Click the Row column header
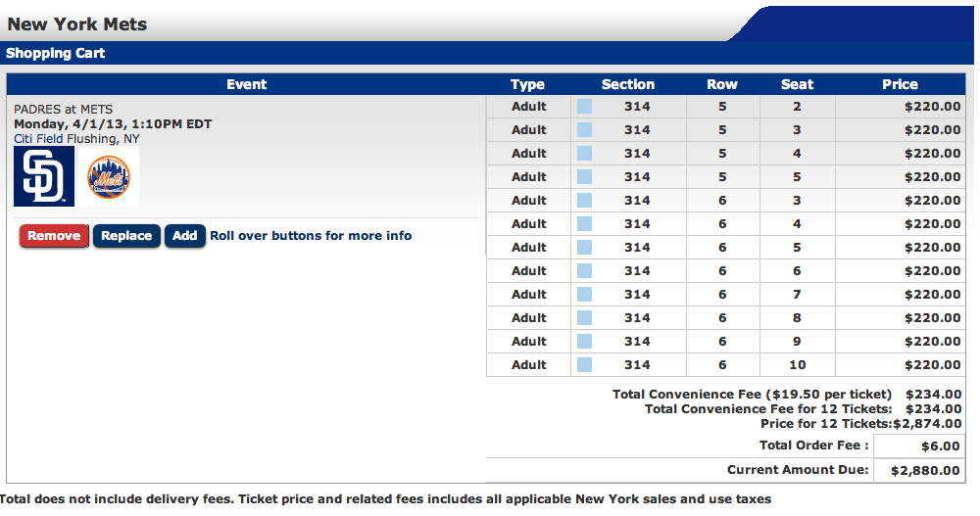Viewport: 980px width, 516px height. pos(722,84)
